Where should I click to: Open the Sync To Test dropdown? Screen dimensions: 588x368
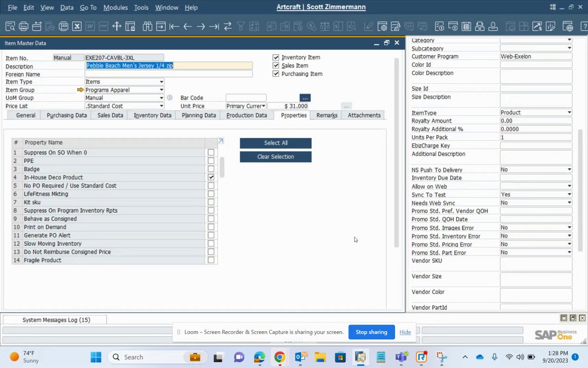point(570,195)
